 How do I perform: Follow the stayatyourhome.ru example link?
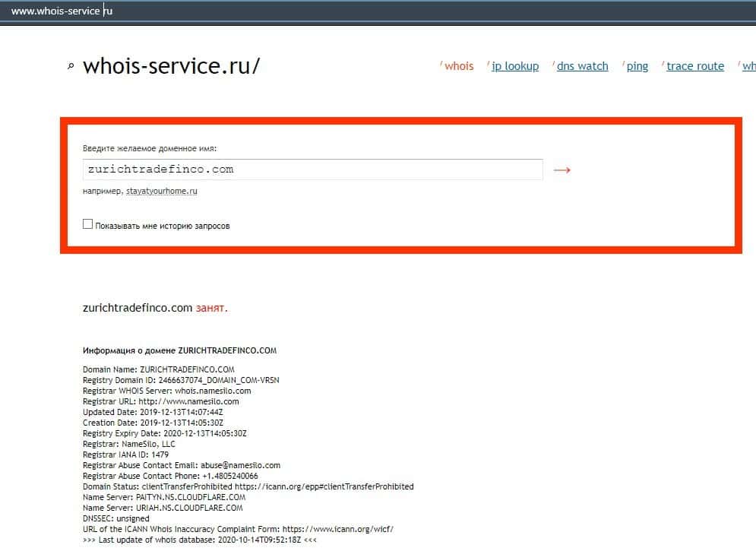pyautogui.click(x=162, y=191)
